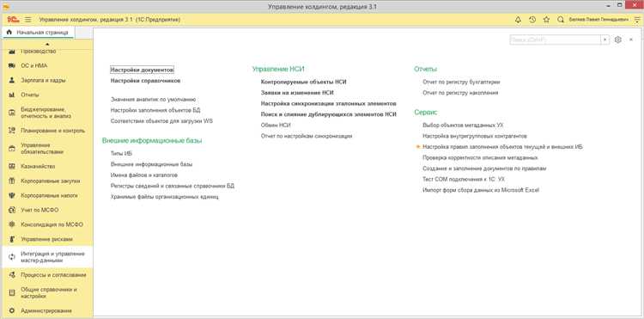Open Процессы и согласование section label
644x319 pixels.
point(53,275)
